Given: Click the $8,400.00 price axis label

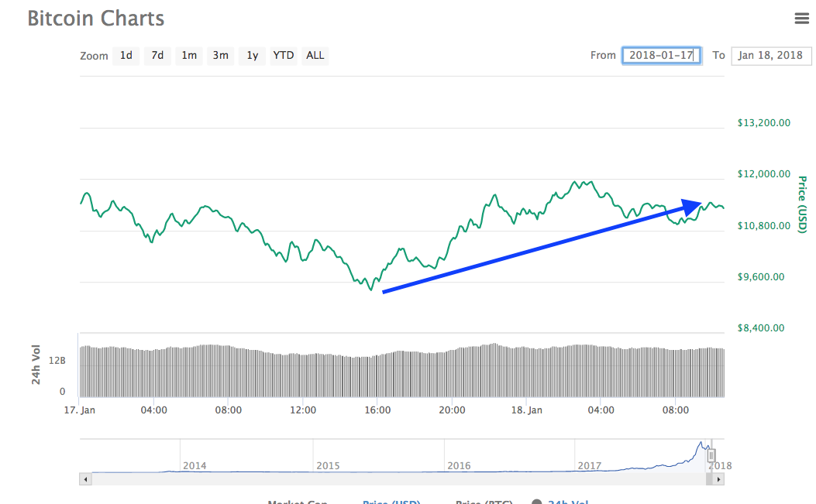Looking at the screenshot, I should [x=760, y=327].
